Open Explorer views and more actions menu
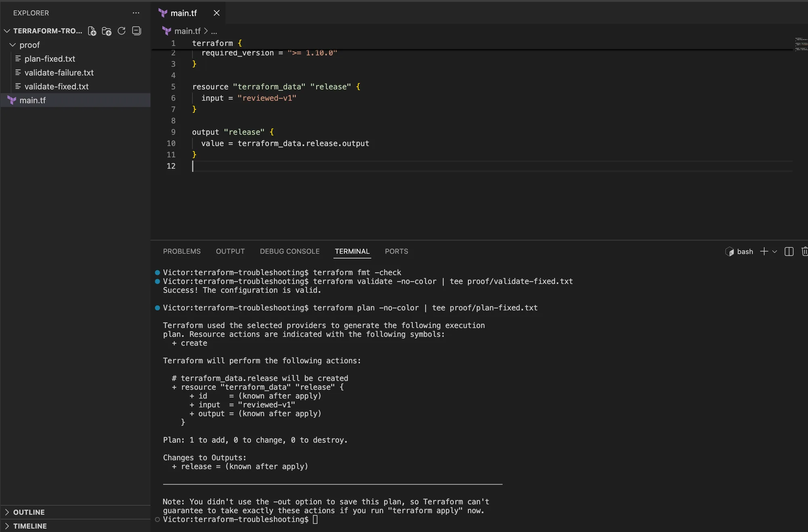The width and height of the screenshot is (808, 532). [x=136, y=13]
